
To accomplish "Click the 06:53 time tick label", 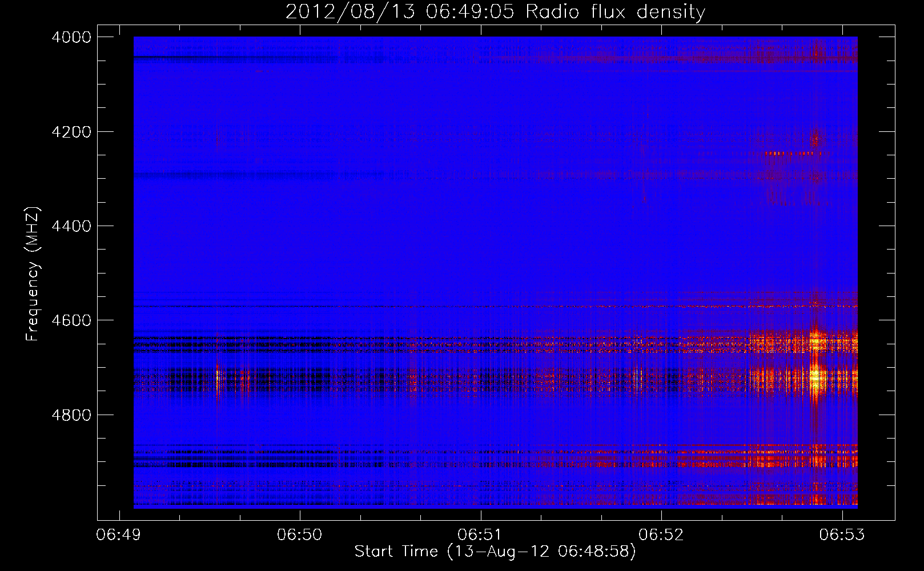I will tap(842, 535).
